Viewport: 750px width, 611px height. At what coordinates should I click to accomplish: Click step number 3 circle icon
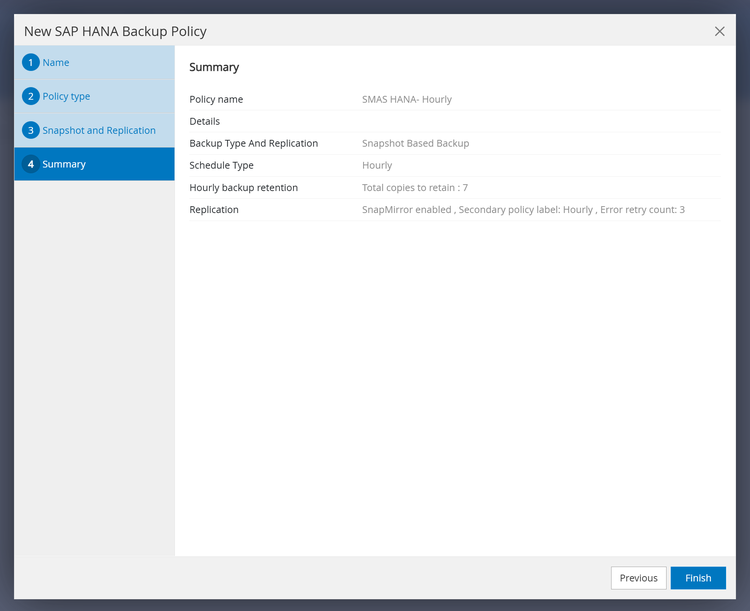[x=31, y=130]
